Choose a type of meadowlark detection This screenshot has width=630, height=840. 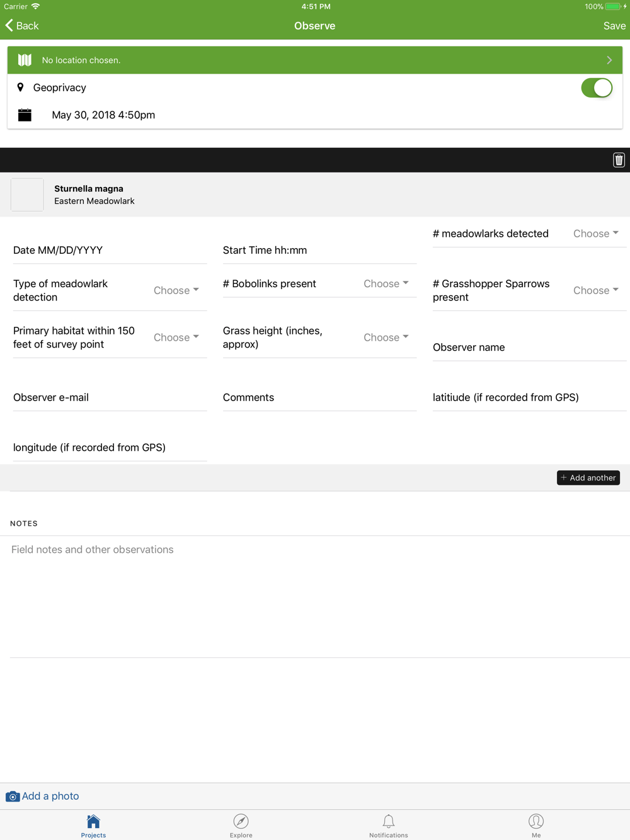click(176, 290)
